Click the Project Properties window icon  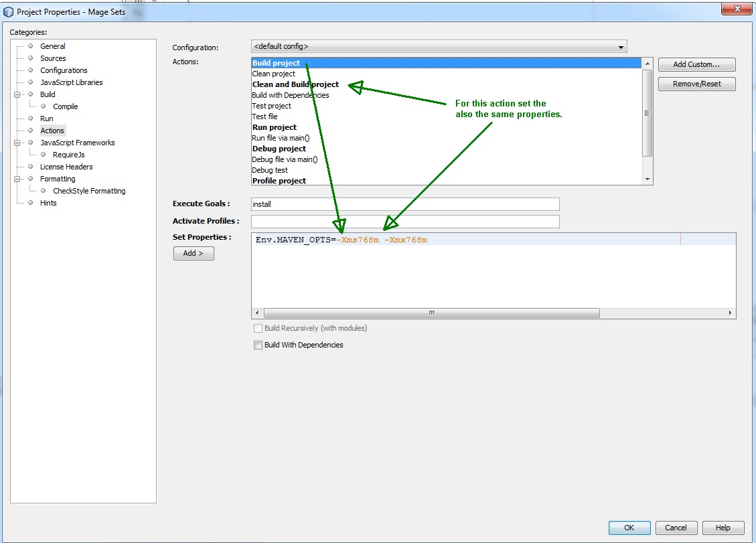pyautogui.click(x=9, y=12)
